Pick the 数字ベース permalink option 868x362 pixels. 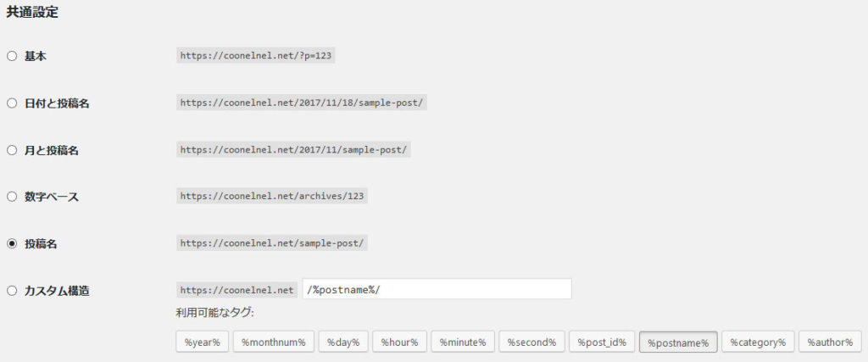tap(12, 197)
